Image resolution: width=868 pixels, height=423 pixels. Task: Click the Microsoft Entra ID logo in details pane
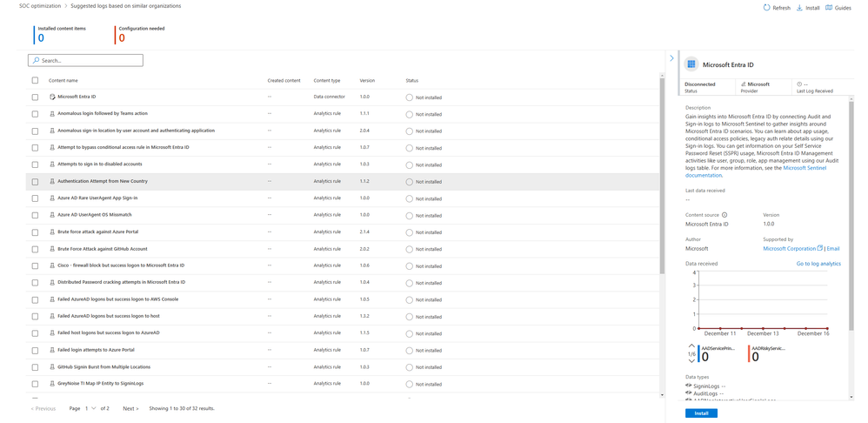691,64
